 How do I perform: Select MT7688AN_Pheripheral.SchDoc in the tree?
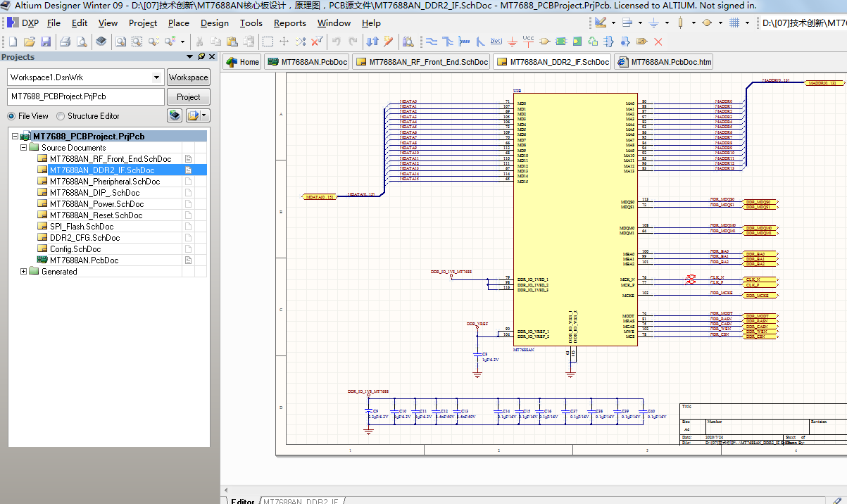click(105, 182)
